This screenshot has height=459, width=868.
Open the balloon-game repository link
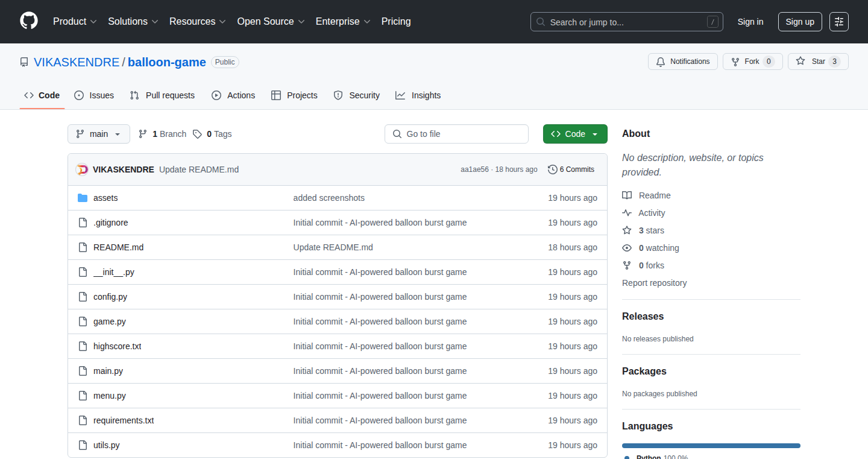(x=167, y=62)
